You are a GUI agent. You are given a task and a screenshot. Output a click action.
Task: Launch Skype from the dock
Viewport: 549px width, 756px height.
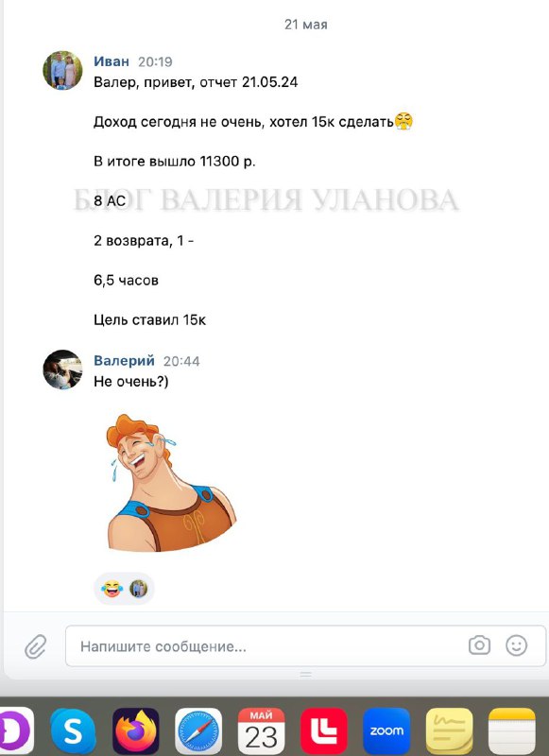click(73, 730)
